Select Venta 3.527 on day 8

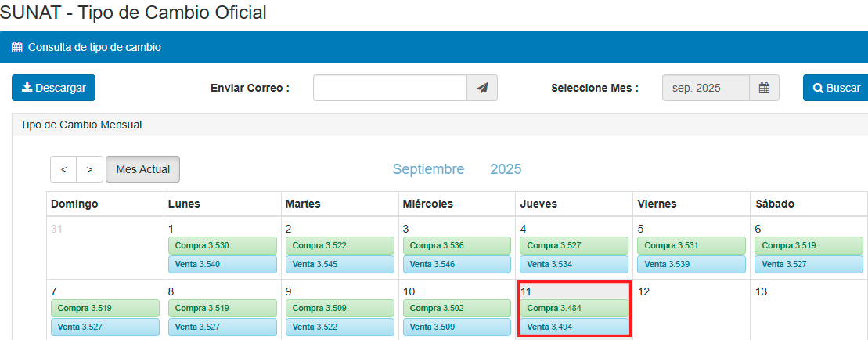click(x=222, y=327)
